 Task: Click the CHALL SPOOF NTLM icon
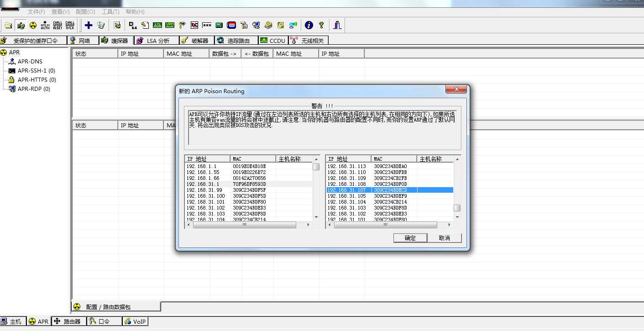click(x=70, y=25)
